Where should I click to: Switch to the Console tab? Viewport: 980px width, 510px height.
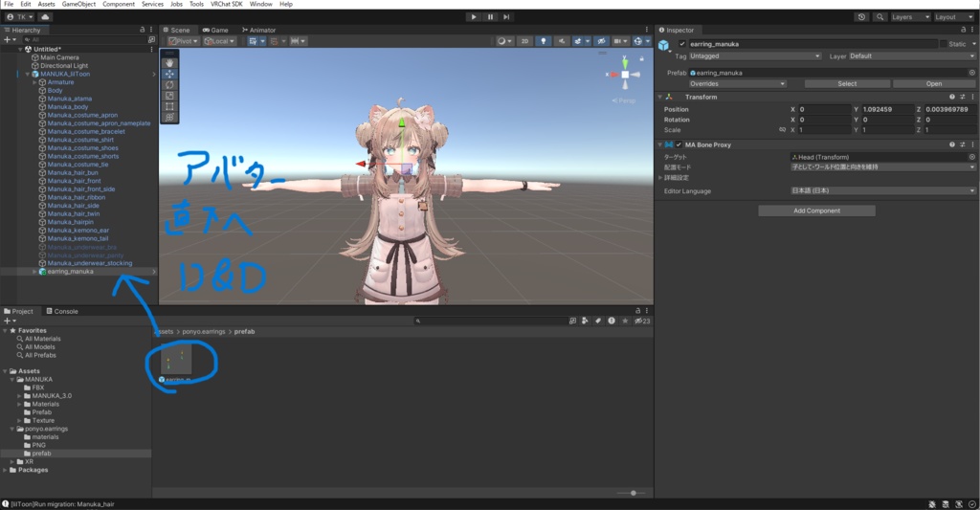pos(62,311)
